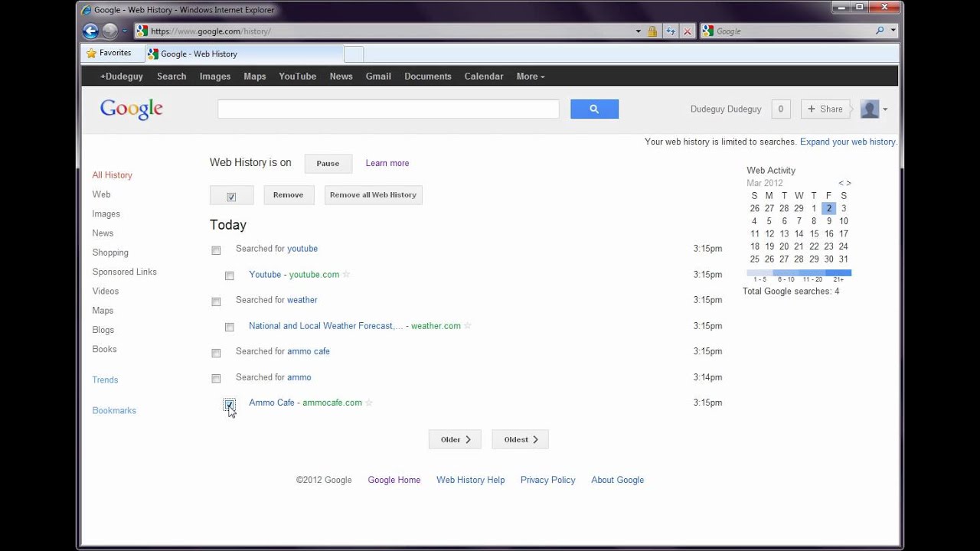Select Images in the left sidebar
This screenshot has height=551, width=980.
point(106,214)
